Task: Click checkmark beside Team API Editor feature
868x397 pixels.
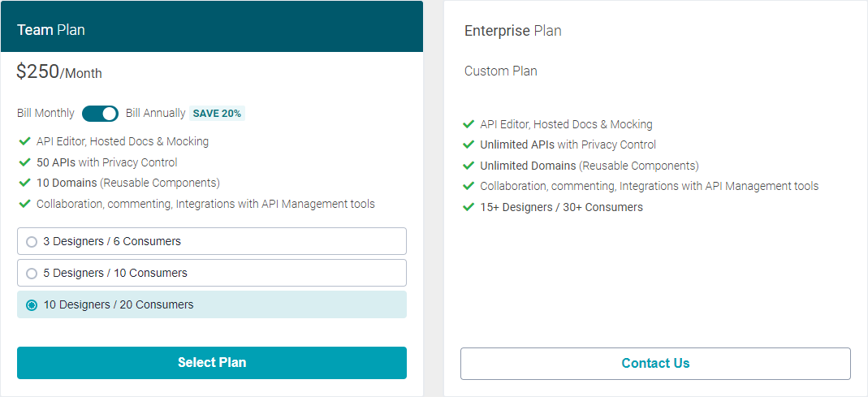Action: [24, 141]
